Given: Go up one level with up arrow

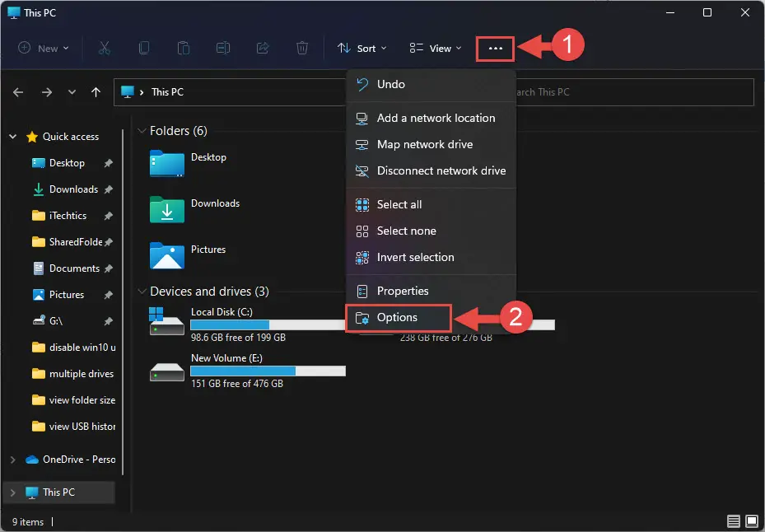Looking at the screenshot, I should (x=96, y=92).
